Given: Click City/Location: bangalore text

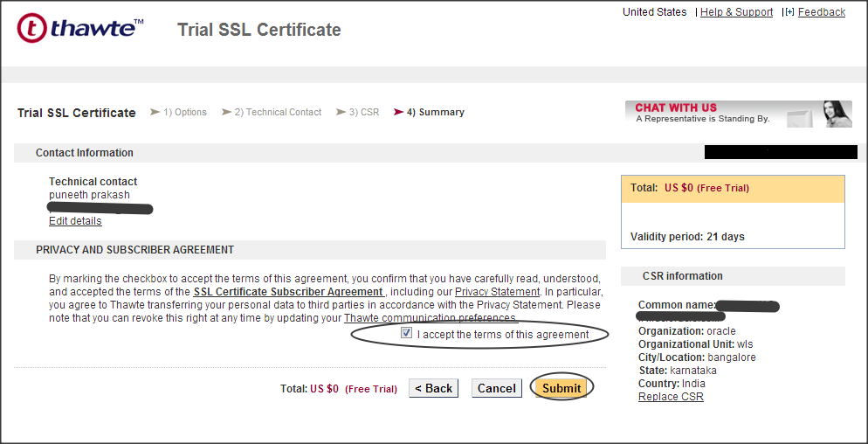Looking at the screenshot, I should [x=697, y=357].
